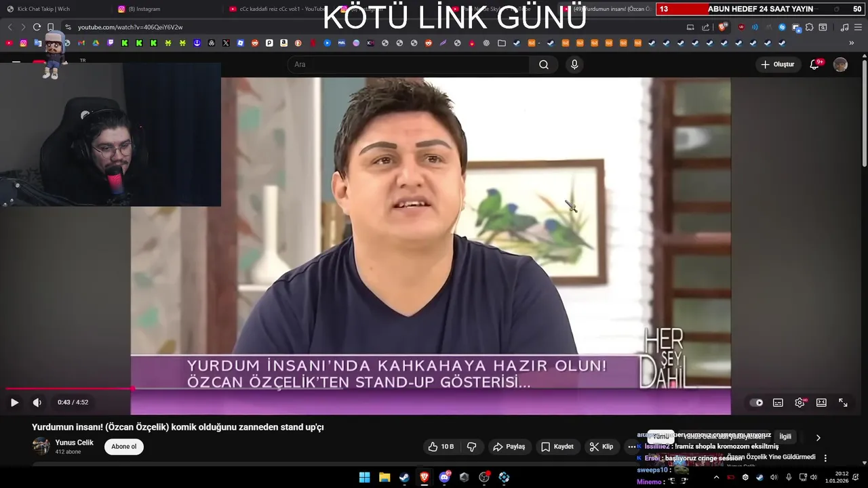Seek on the red video progress bar
This screenshot has height=488, width=868.
pos(69,388)
